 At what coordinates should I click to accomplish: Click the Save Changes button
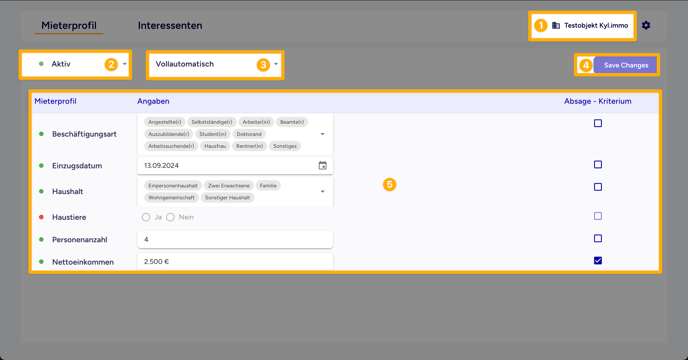point(625,65)
